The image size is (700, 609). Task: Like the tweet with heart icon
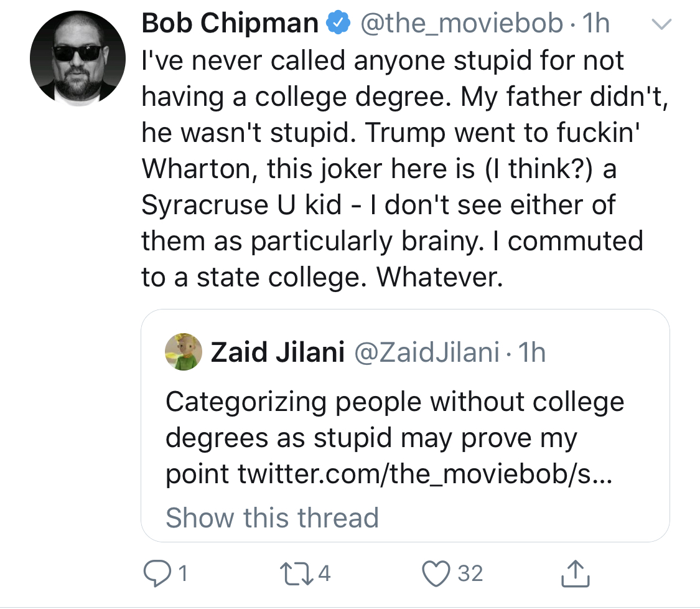pos(436,574)
